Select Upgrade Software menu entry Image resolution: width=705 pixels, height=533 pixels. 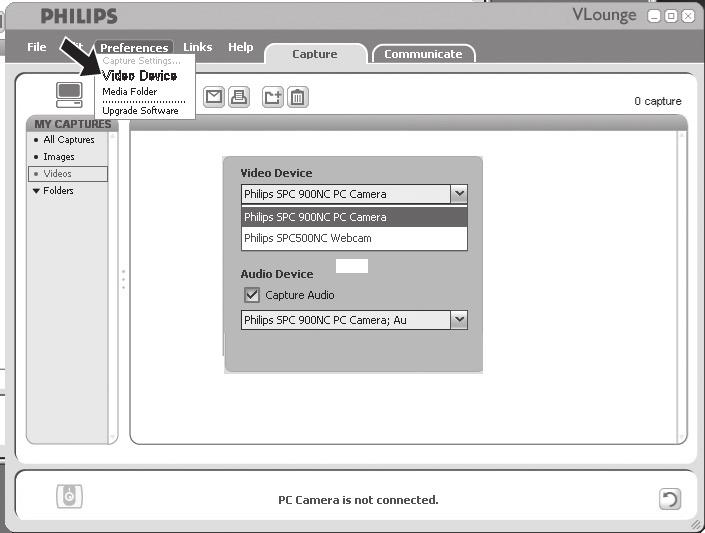pos(140,111)
